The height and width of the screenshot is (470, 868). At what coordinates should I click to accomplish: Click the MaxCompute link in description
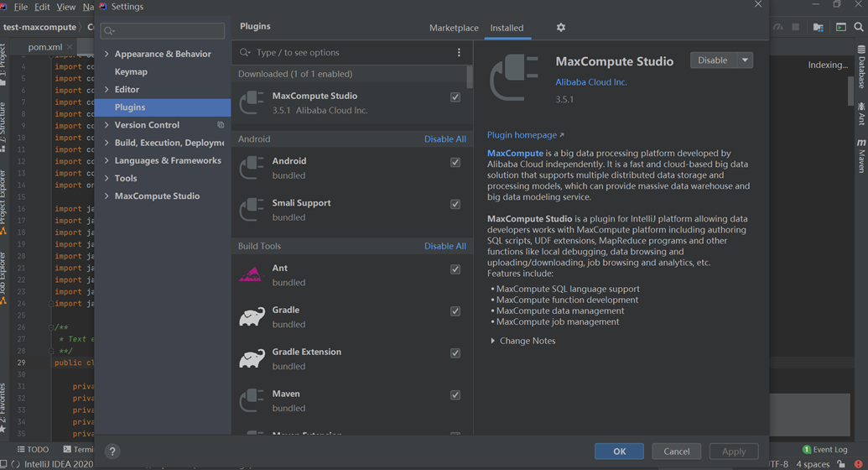[x=515, y=153]
